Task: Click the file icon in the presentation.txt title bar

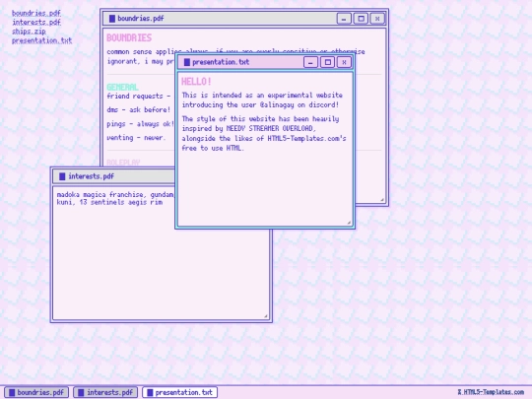Action: click(186, 62)
